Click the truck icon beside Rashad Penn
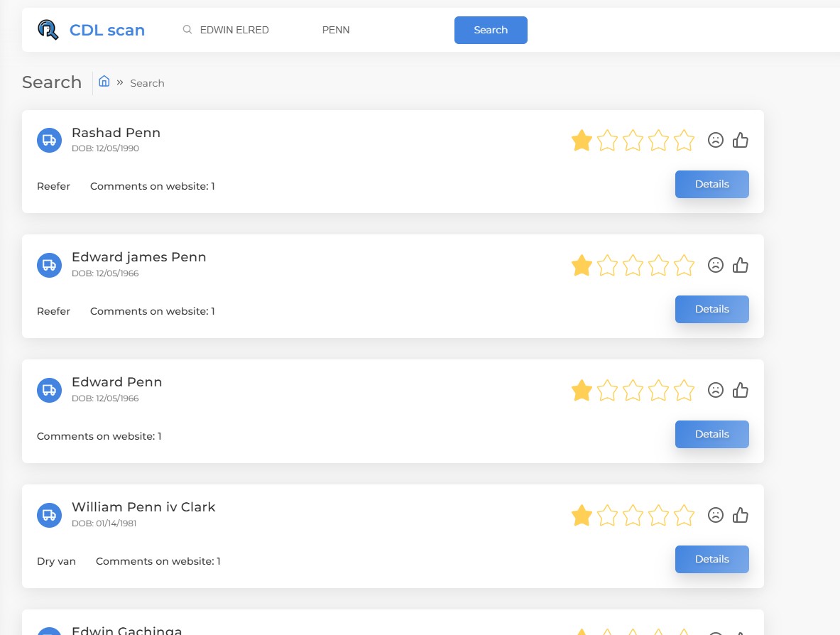 (49, 141)
